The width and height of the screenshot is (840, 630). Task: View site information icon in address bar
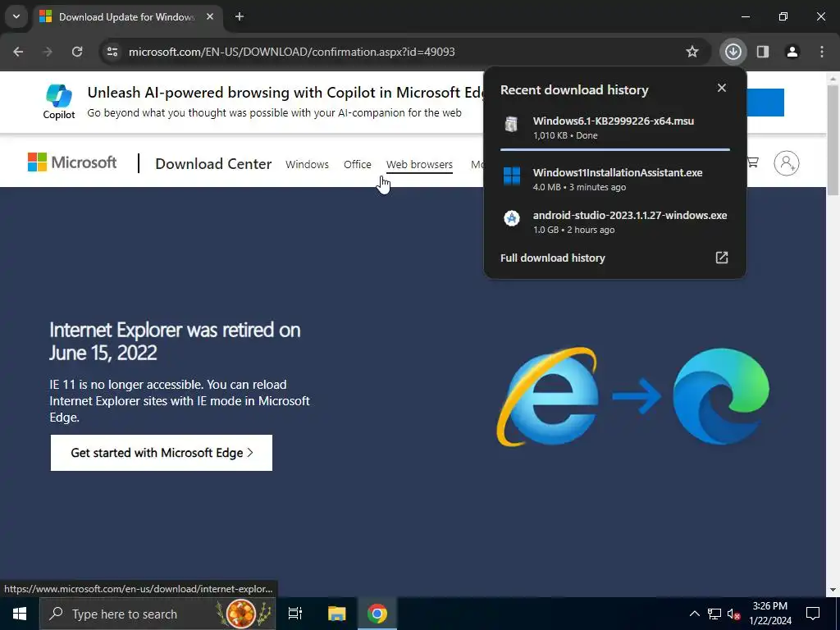point(112,52)
